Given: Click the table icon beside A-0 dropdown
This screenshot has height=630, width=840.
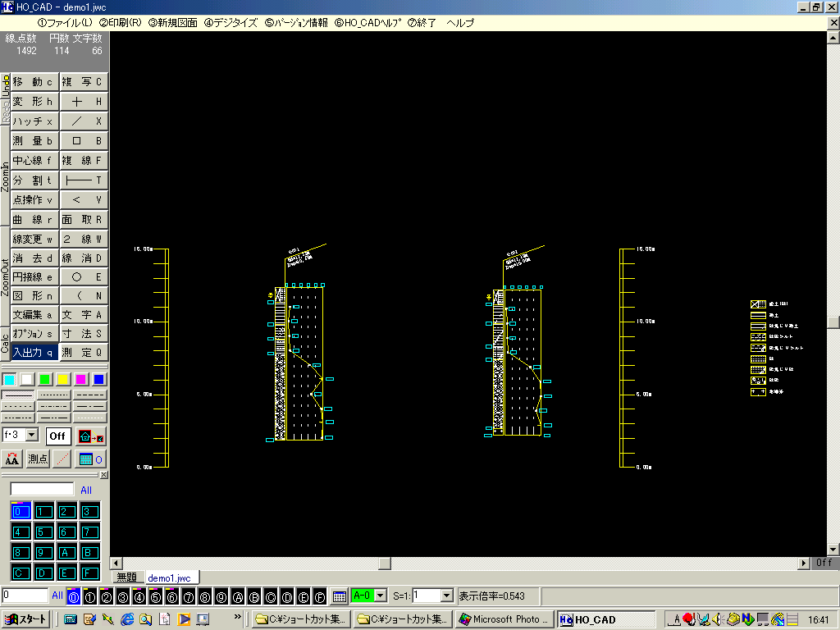Looking at the screenshot, I should (339, 596).
